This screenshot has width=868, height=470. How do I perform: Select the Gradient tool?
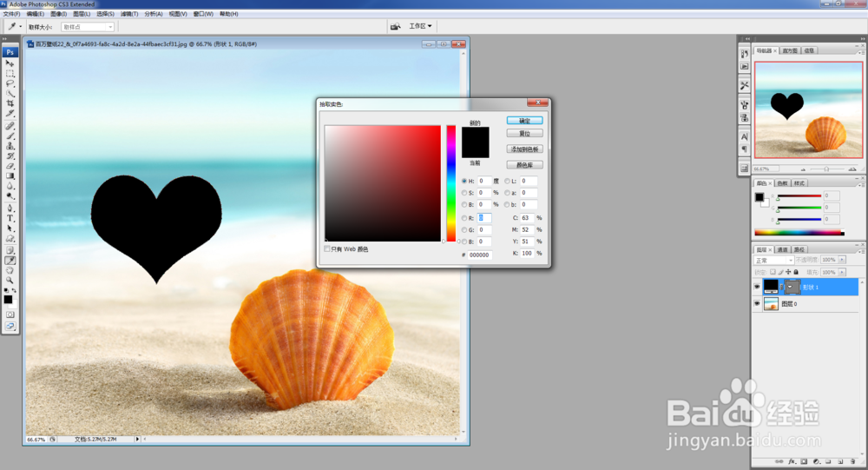10,175
